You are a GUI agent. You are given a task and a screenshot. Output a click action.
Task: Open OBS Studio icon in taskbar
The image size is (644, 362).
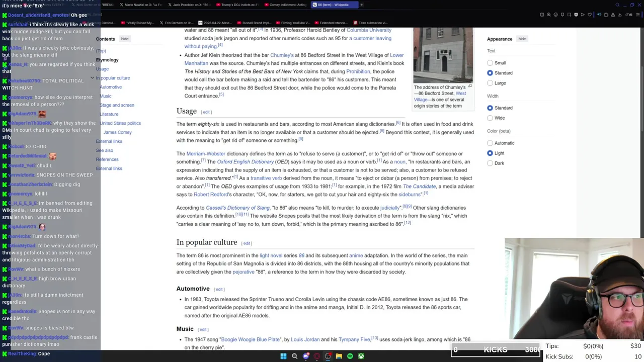[328, 356]
